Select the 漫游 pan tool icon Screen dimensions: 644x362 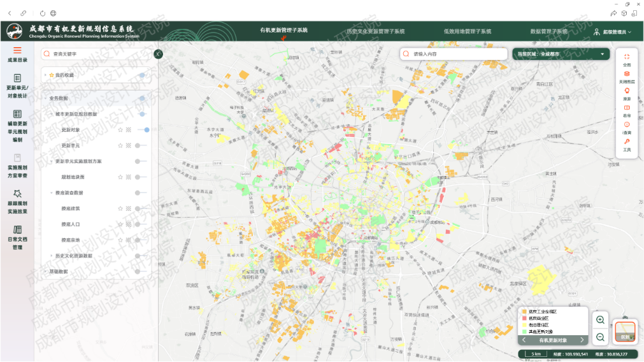627,90
